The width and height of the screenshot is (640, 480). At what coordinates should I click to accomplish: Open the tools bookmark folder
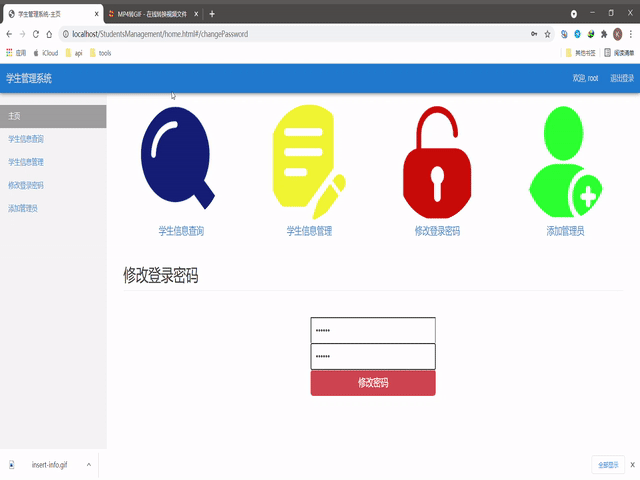(99, 53)
